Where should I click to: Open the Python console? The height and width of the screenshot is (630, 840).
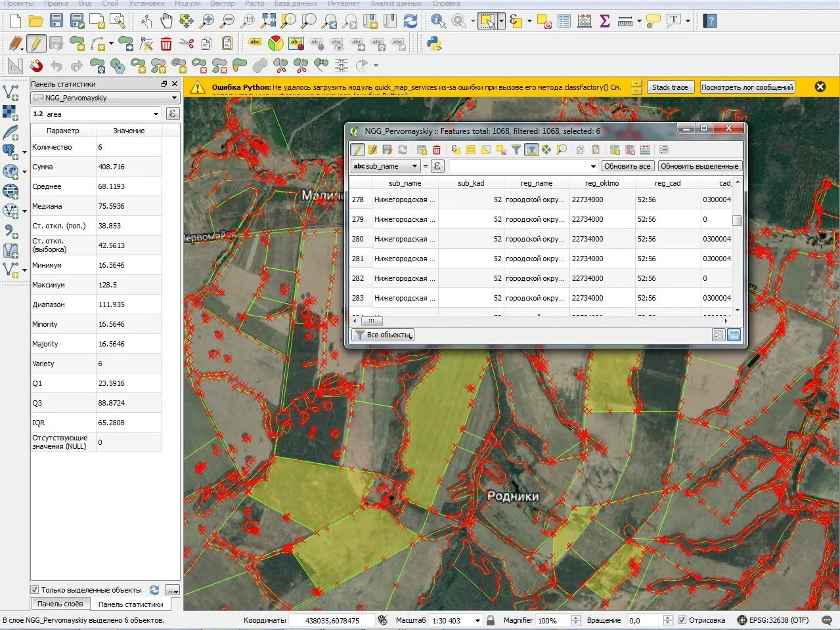[433, 44]
